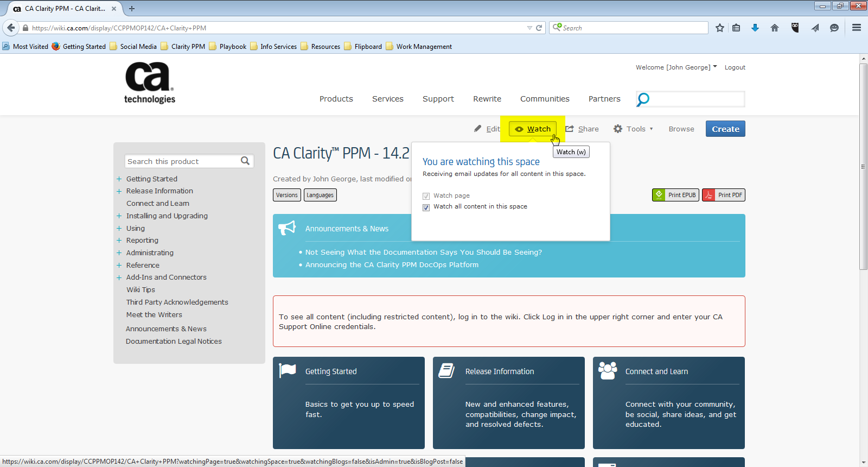Open the chat bubble icon in the toolbar

834,28
